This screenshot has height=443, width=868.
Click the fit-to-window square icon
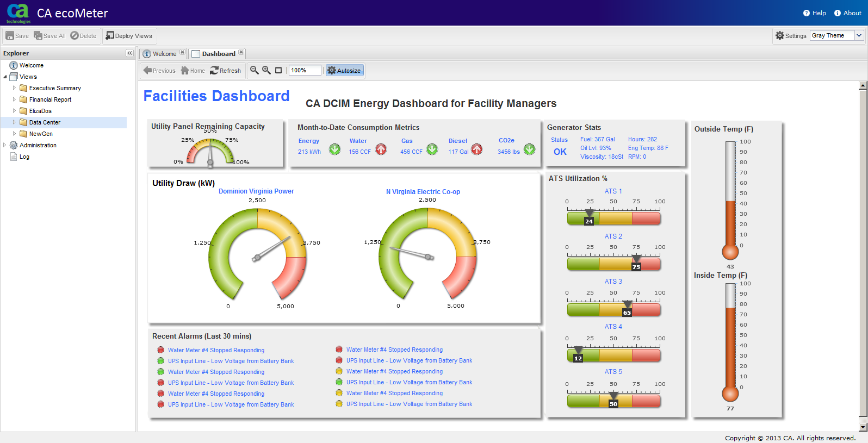[x=278, y=70]
